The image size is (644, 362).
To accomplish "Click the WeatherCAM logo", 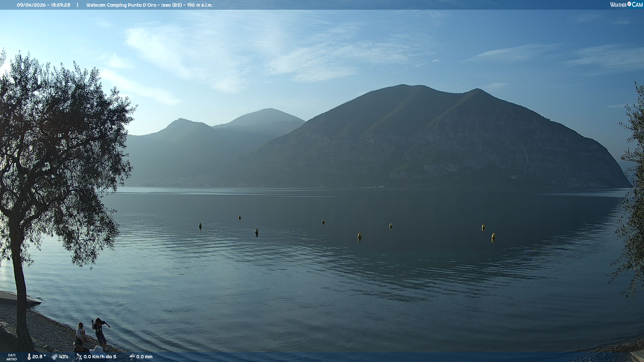I will pos(626,5).
